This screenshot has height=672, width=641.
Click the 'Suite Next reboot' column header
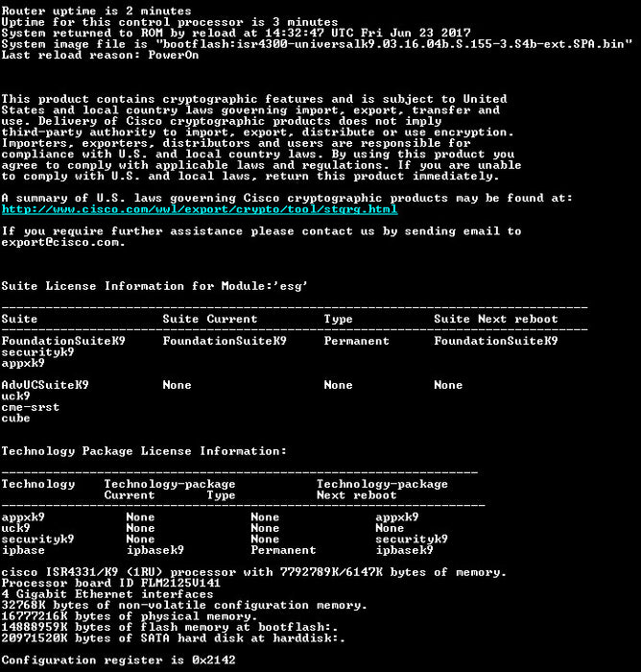coord(496,319)
